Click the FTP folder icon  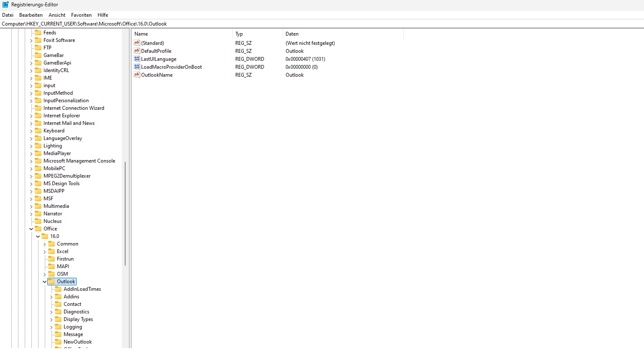click(38, 47)
